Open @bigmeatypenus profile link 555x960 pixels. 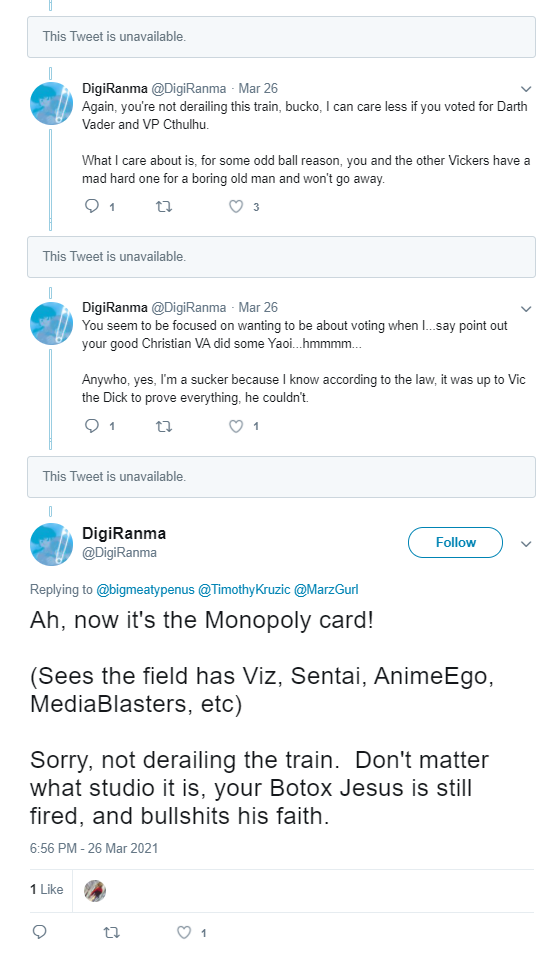pyautogui.click(x=145, y=590)
